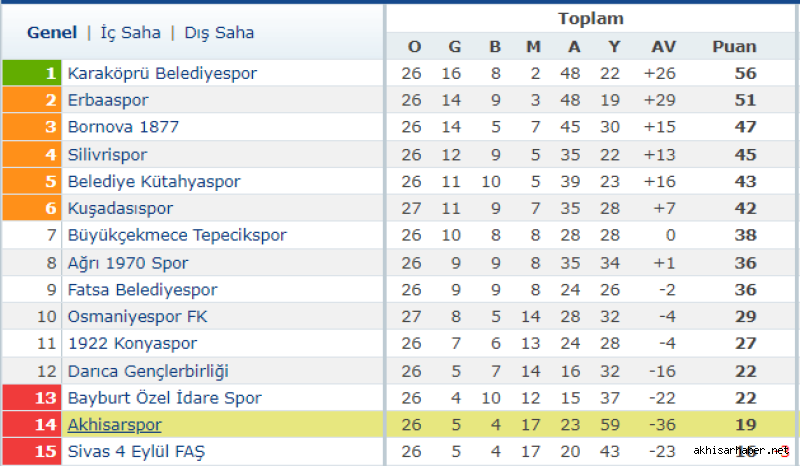
Task: Switch to the Genel standings tab
Action: click(x=52, y=33)
